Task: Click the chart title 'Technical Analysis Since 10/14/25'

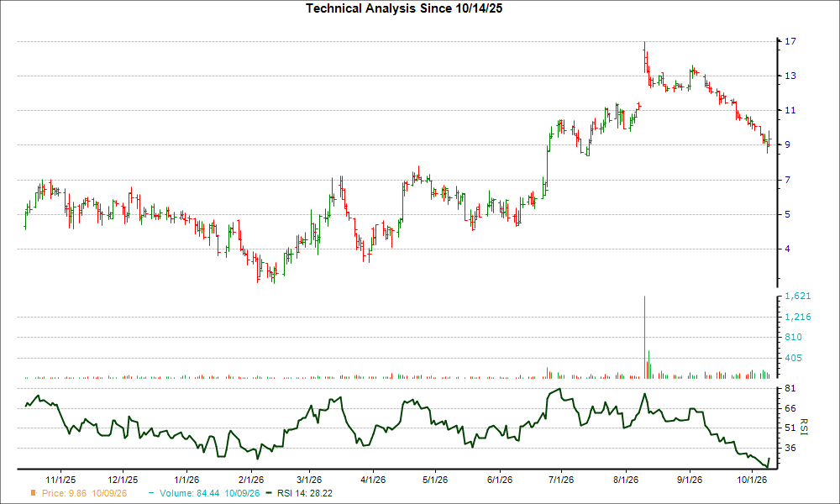Action: (404, 8)
